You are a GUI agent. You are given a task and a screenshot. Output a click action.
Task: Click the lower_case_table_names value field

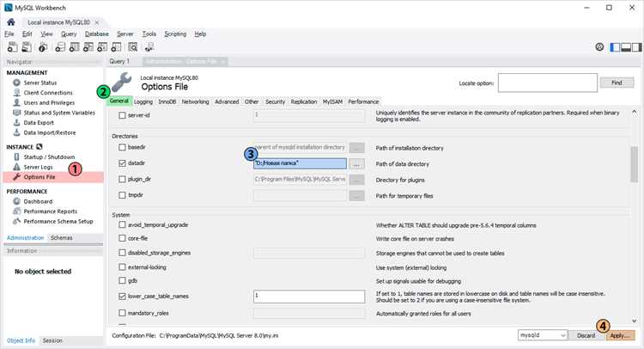pyautogui.click(x=309, y=297)
